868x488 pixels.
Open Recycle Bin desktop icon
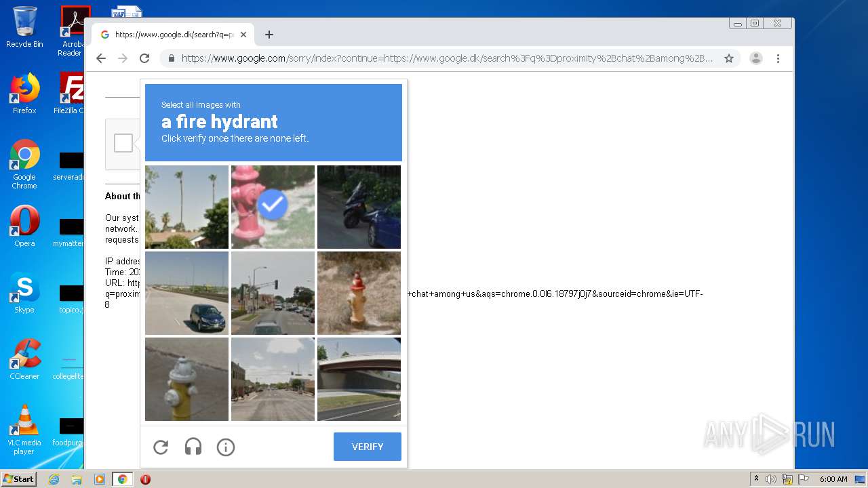pos(24,27)
